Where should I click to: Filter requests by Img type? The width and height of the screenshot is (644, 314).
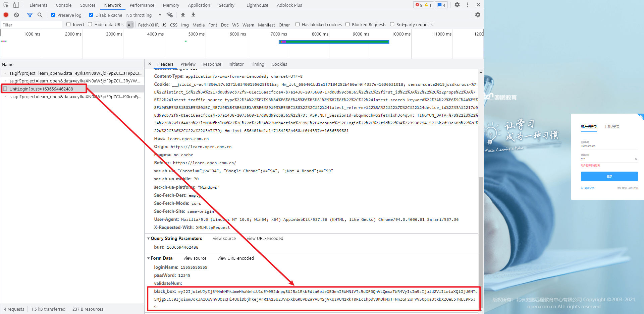click(185, 25)
